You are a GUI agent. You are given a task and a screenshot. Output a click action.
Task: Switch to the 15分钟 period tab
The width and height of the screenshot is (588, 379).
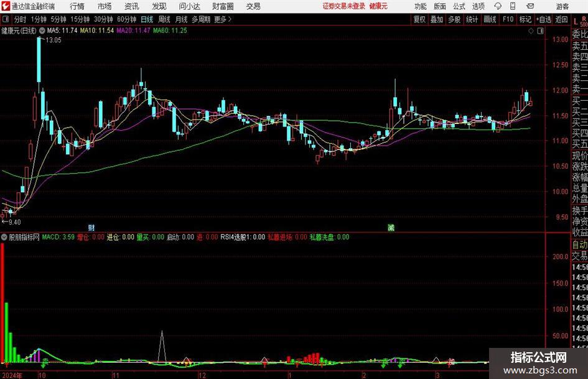click(80, 19)
